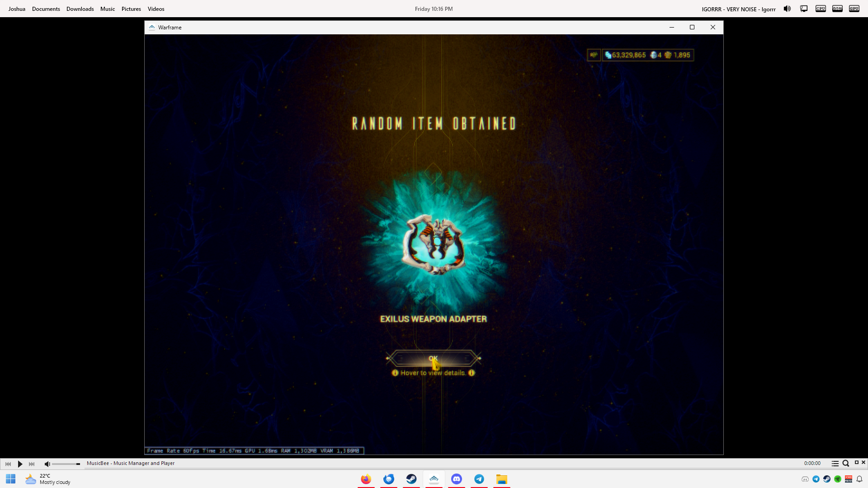Viewport: 868px width, 488px height.
Task: Maximize the Warframe window
Action: click(692, 27)
